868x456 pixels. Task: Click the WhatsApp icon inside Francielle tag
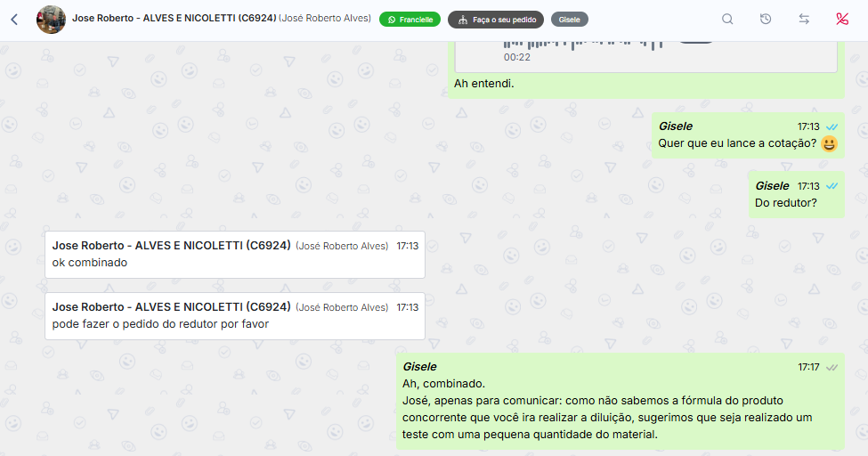(x=392, y=20)
